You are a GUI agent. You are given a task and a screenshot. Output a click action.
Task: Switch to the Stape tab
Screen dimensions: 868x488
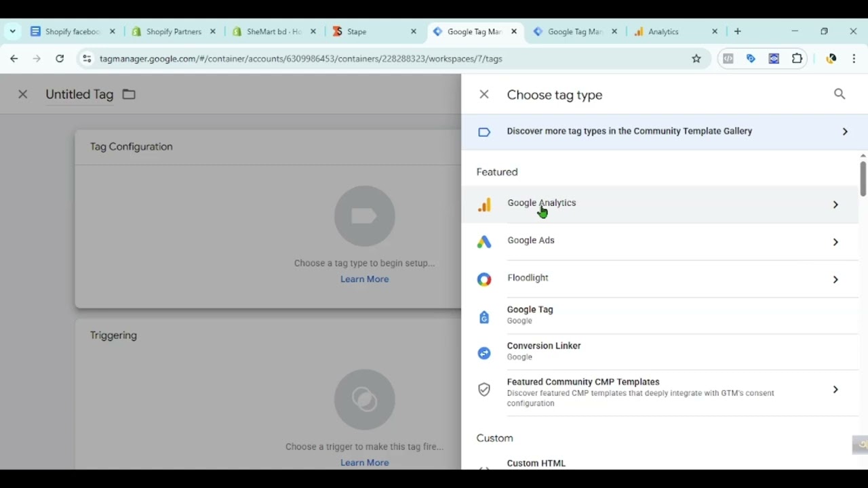point(374,31)
